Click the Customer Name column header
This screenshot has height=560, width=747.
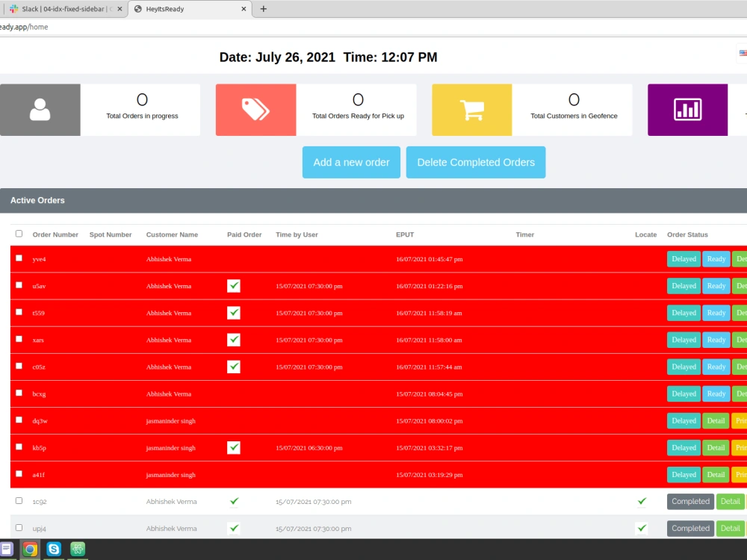(172, 234)
